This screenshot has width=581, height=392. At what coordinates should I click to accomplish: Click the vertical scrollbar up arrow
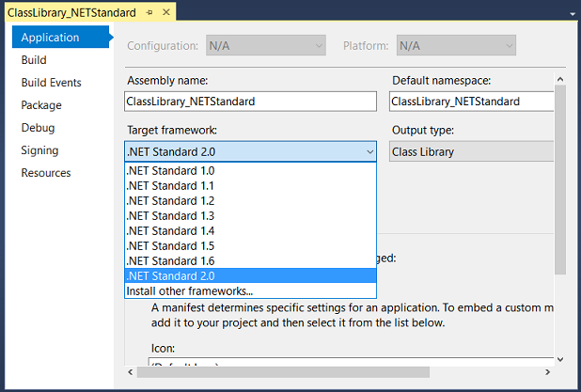click(560, 79)
